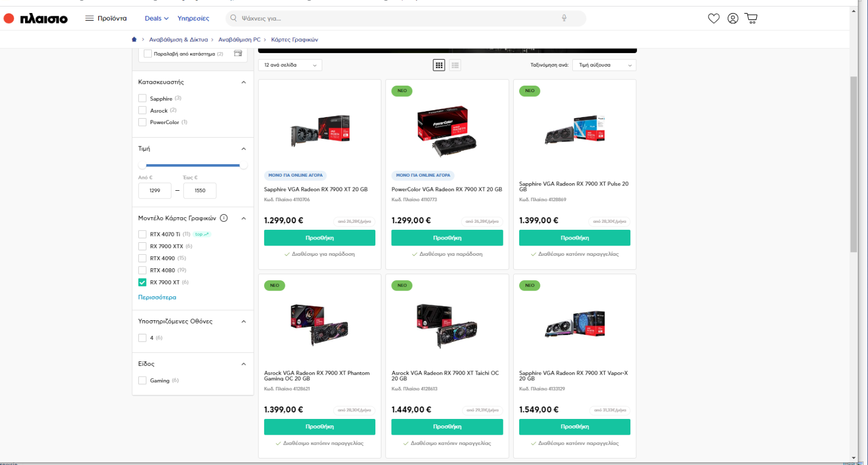Open the Asrock RX 7900 XT Taichi OC title

(x=445, y=376)
